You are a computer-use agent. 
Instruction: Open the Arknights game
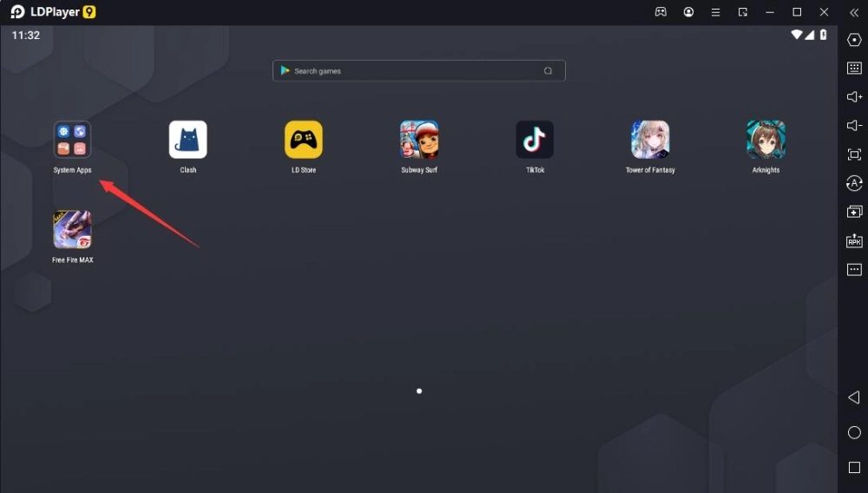pos(766,140)
